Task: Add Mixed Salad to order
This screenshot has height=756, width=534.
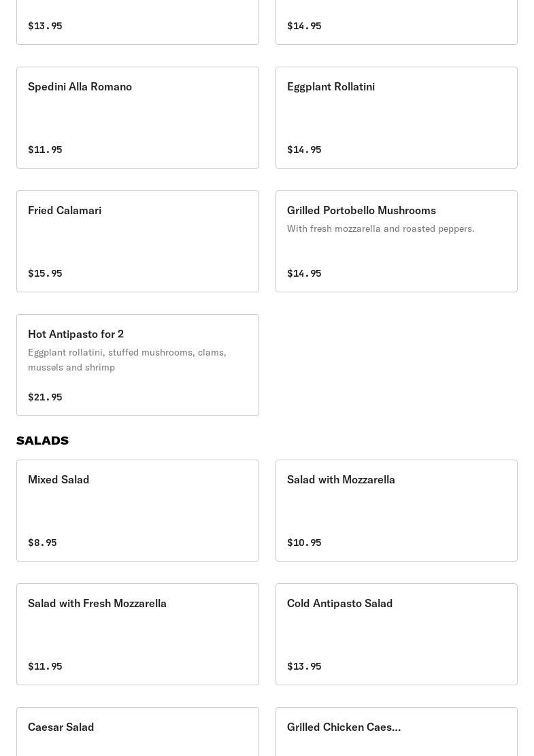Action: click(137, 511)
